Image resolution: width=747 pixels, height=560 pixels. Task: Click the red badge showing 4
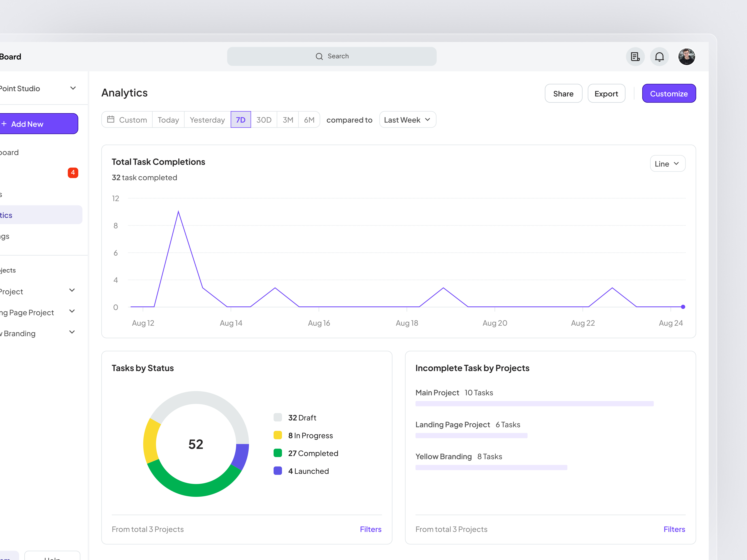click(x=73, y=173)
